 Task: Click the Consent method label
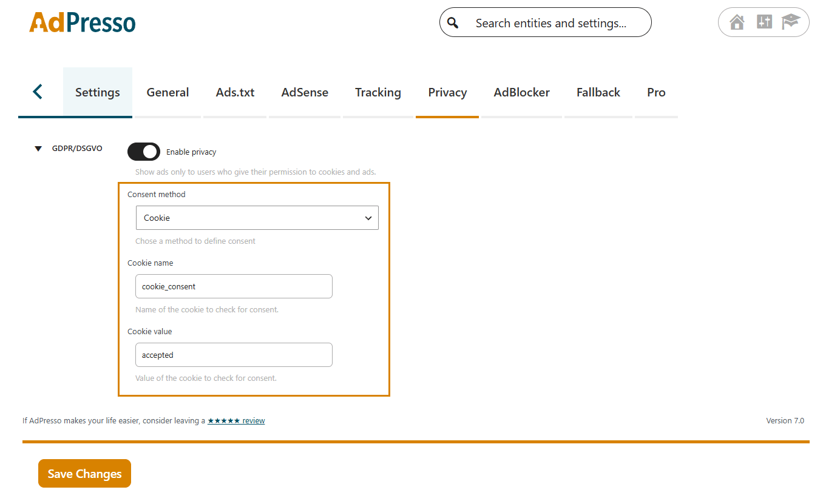157,195
